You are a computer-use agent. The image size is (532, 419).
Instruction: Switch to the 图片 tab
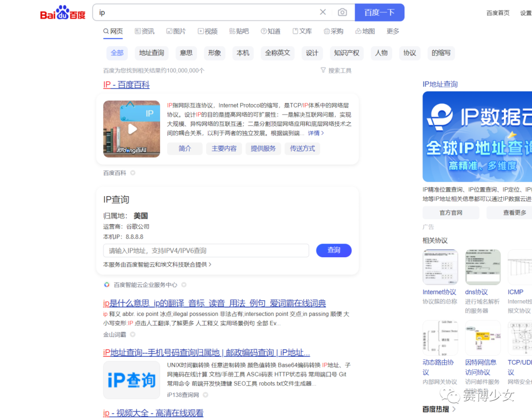point(176,31)
